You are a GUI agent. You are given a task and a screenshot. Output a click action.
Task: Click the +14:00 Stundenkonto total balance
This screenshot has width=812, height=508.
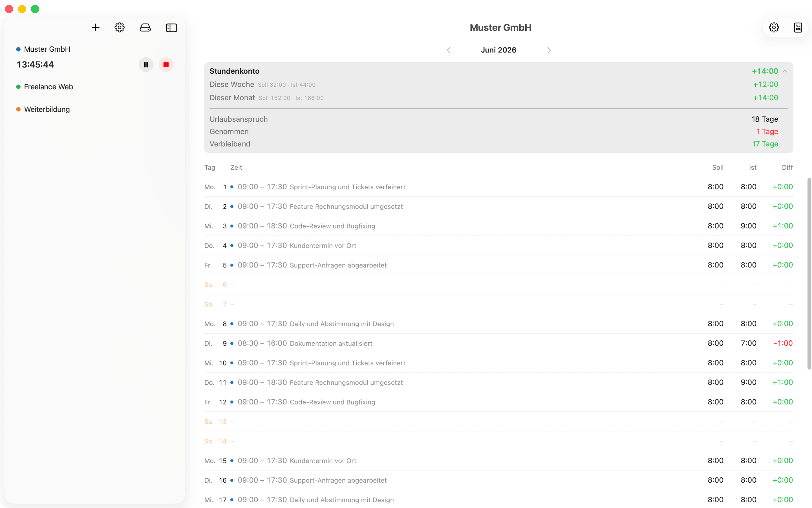[x=765, y=71]
